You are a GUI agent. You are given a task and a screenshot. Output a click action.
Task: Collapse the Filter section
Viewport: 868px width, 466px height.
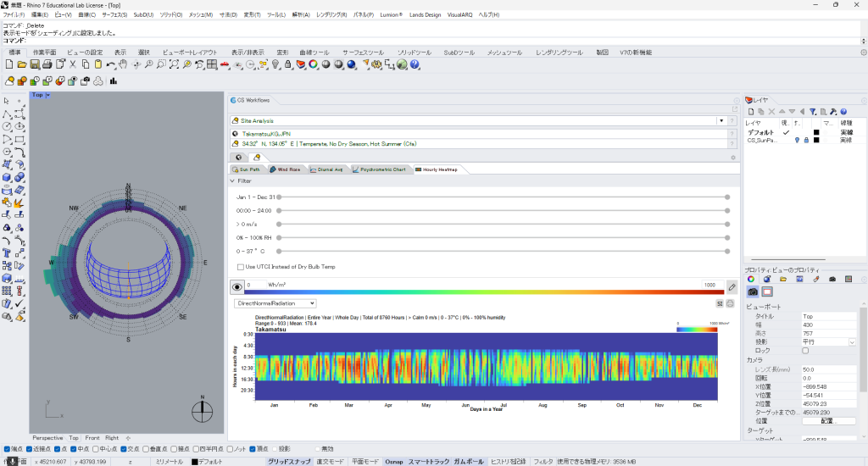[x=233, y=180]
